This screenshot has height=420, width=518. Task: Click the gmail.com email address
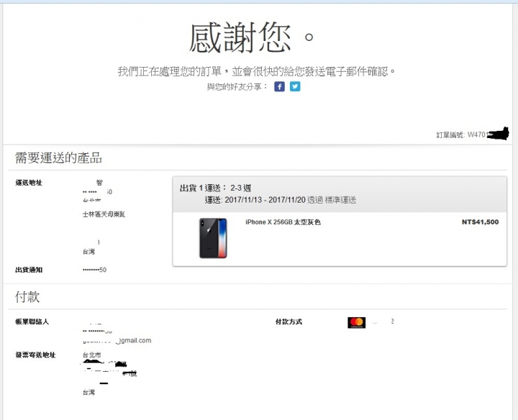(117, 340)
